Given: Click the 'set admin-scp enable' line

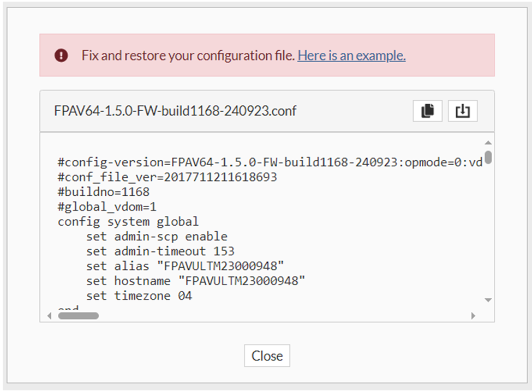Looking at the screenshot, I should tap(157, 237).
